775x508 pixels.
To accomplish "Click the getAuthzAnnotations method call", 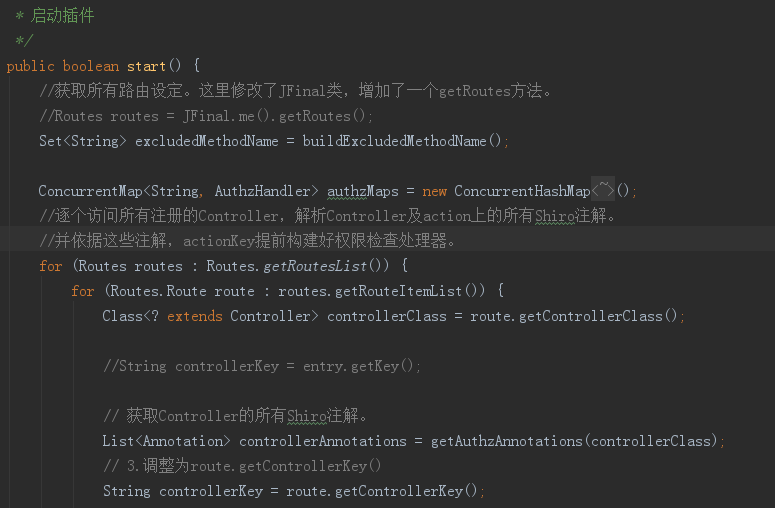I will coord(507,441).
